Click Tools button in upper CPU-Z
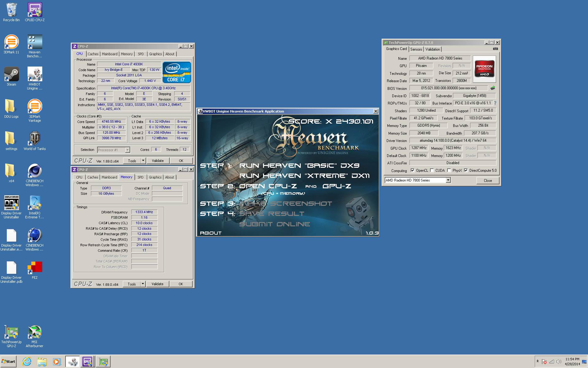 pos(132,161)
